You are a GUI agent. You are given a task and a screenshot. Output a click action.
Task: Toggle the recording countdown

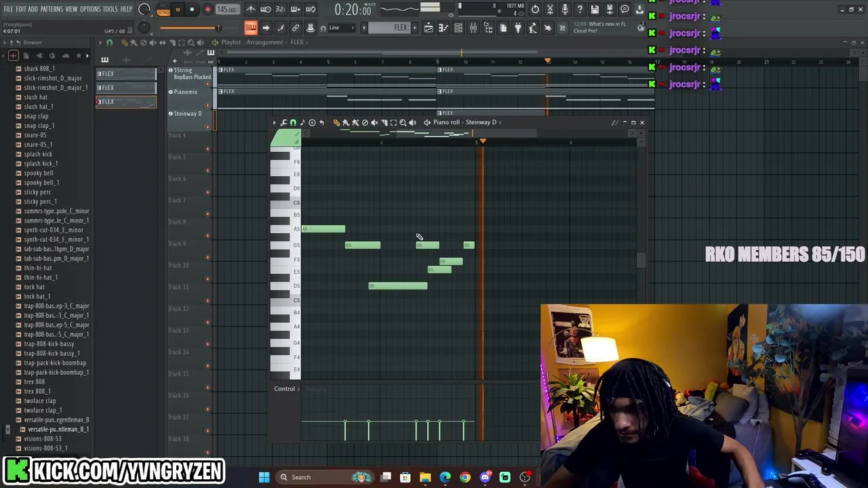coord(281,9)
